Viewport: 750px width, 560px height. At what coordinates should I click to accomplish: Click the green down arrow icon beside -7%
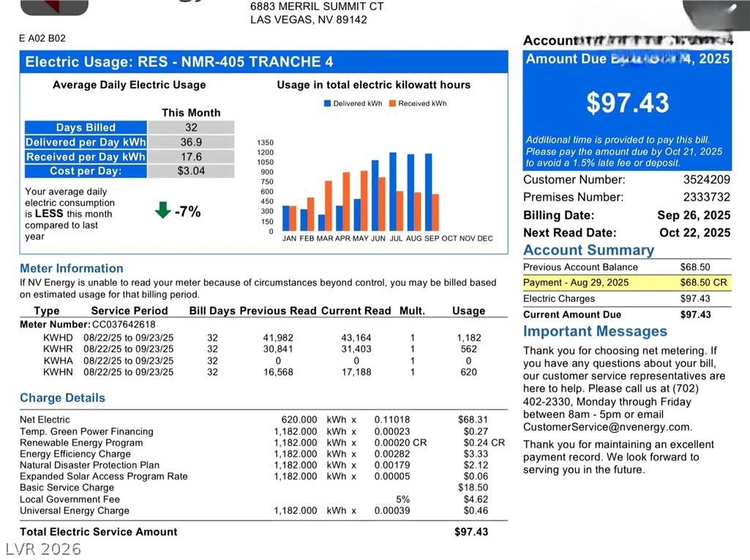[162, 210]
